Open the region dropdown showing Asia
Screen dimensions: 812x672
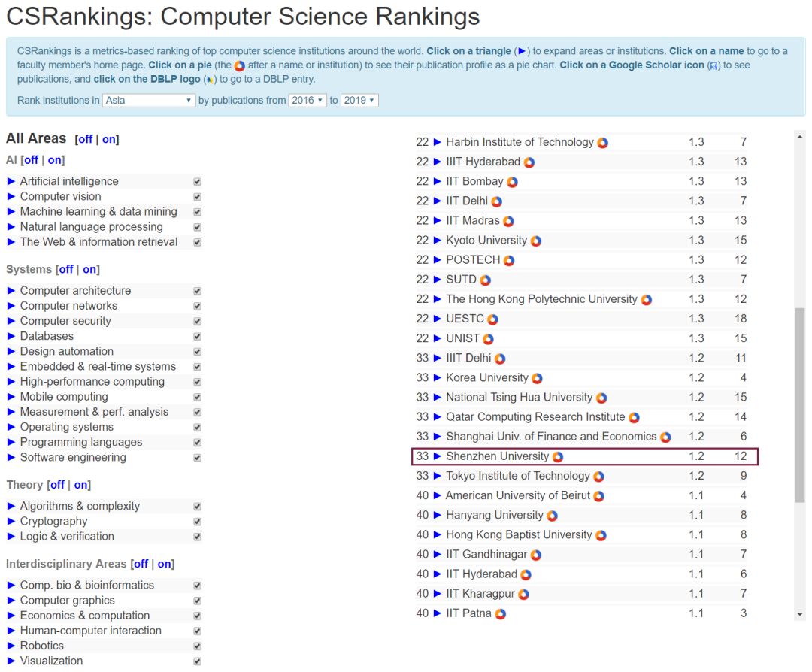[x=149, y=101]
